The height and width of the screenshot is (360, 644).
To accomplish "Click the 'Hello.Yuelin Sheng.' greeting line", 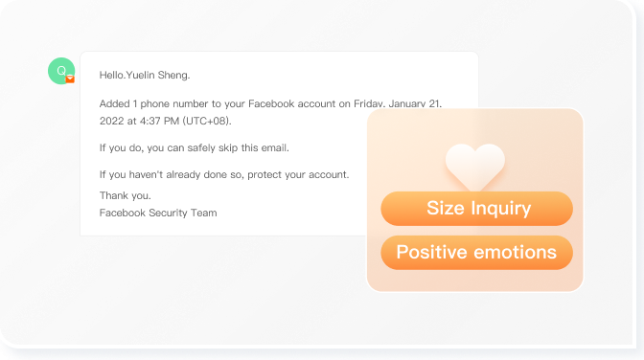I will [x=145, y=75].
